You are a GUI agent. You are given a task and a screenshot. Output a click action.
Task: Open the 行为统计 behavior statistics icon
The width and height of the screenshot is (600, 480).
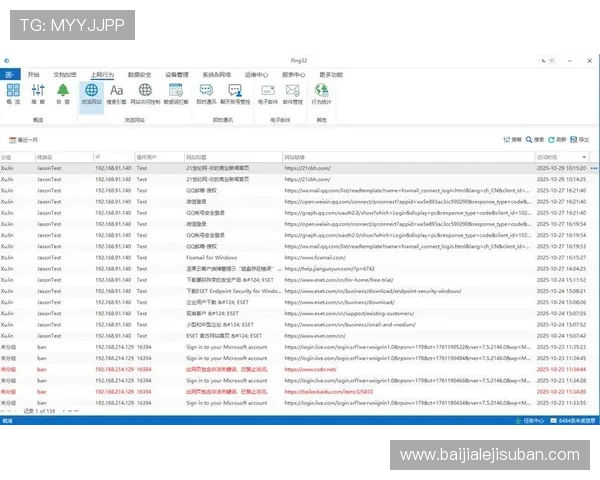(321, 94)
